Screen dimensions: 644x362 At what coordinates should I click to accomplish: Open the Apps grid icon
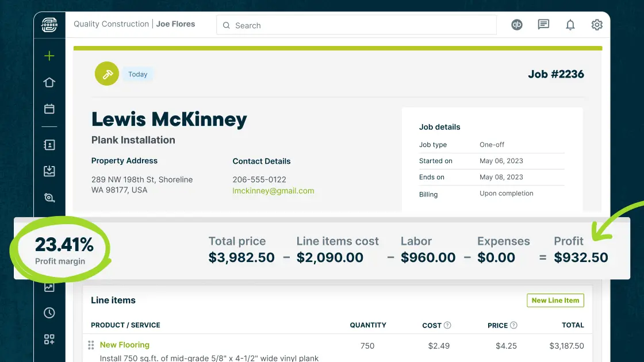[49, 339]
